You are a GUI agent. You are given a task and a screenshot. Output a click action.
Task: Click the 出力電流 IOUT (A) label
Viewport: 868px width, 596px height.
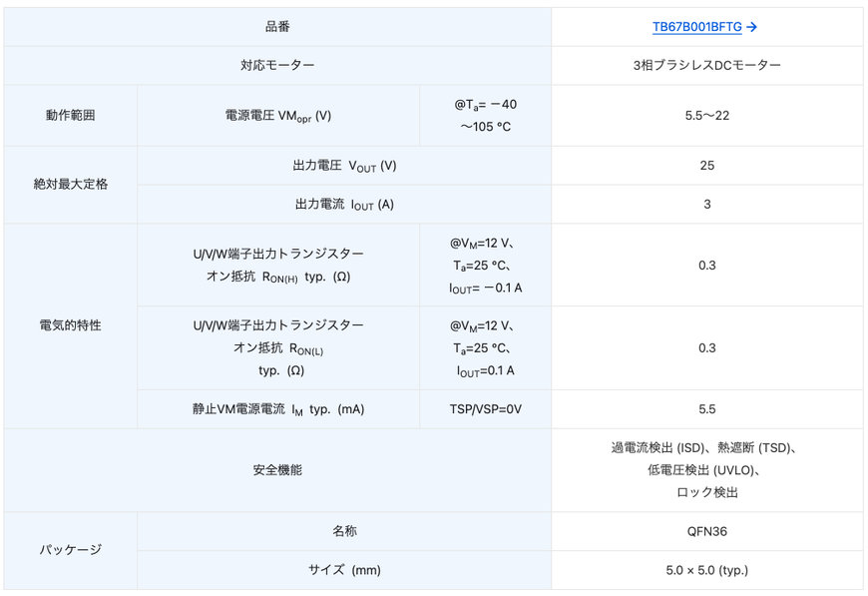click(x=344, y=205)
